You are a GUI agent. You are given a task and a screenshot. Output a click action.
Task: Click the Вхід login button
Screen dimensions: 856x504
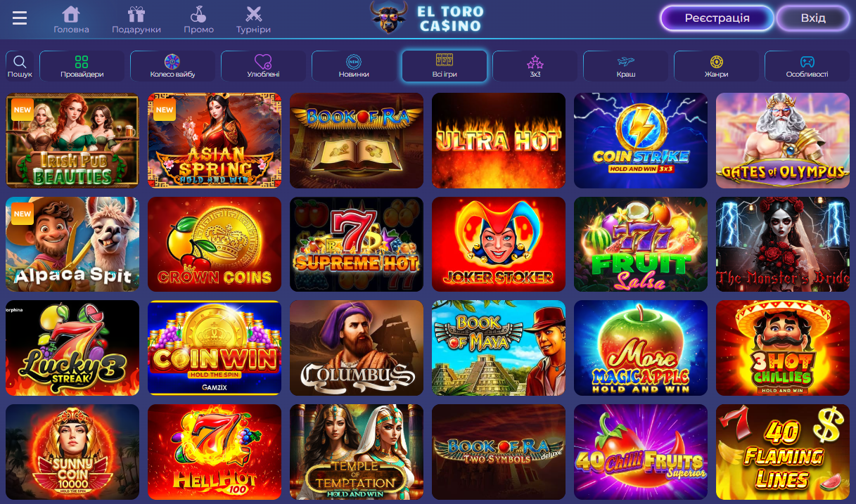click(x=813, y=18)
